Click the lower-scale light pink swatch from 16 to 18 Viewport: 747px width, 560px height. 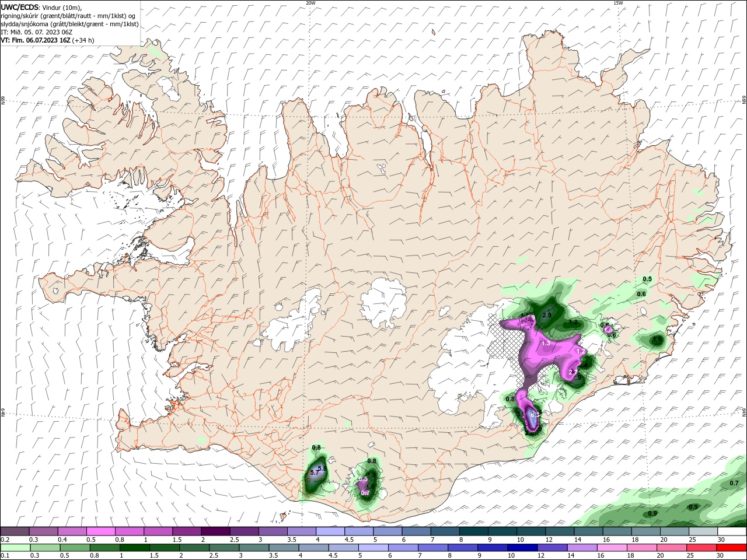coord(612,548)
